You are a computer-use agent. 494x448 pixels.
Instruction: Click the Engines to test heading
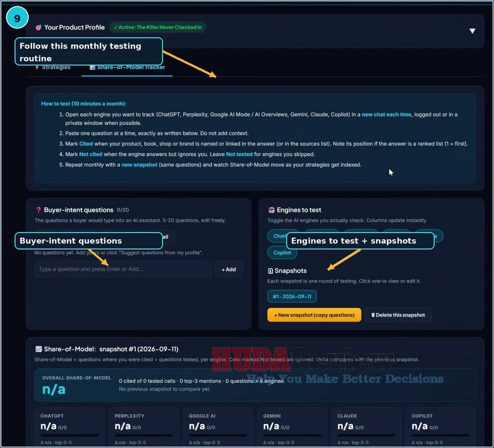click(299, 210)
